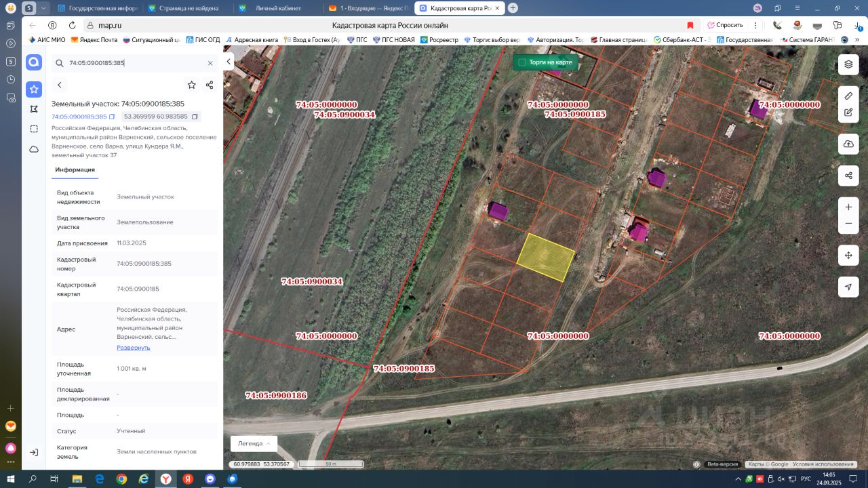Zoom in on the cadastral map
This screenshot has width=868, height=488.
pos(848,207)
